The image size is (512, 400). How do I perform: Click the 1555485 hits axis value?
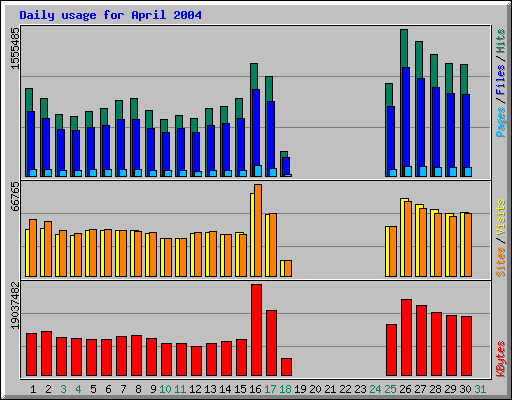tap(15, 48)
